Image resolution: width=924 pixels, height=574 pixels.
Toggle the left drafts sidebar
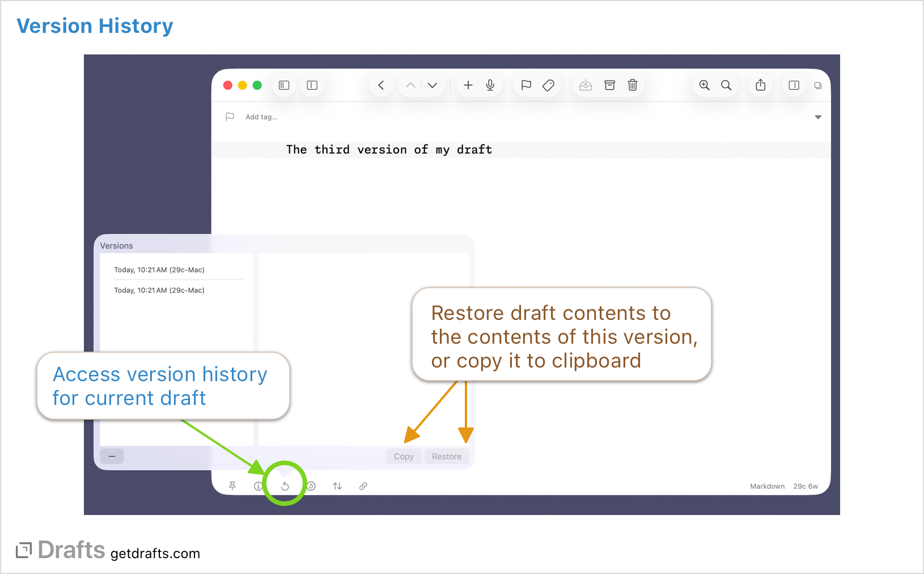pyautogui.click(x=283, y=85)
